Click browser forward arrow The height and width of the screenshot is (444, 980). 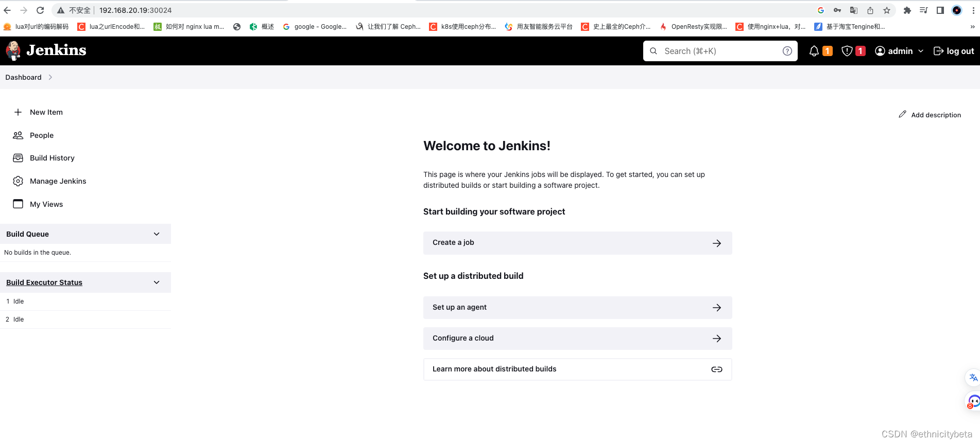pos(24,10)
